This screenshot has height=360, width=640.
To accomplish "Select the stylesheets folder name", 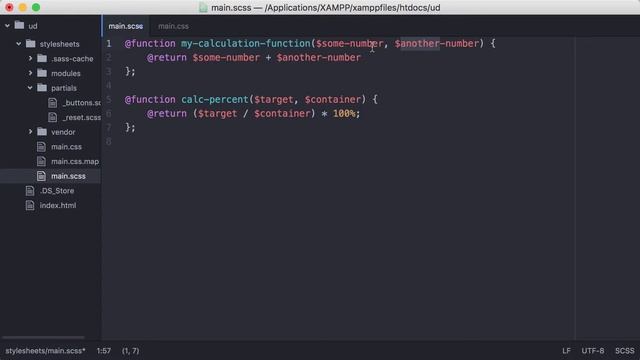I will (x=60, y=44).
